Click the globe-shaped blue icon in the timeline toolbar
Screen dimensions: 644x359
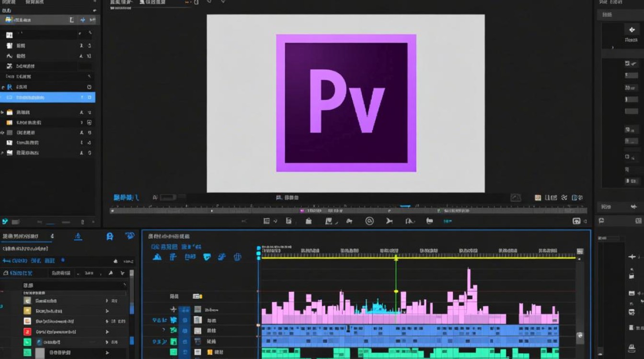[x=237, y=257]
